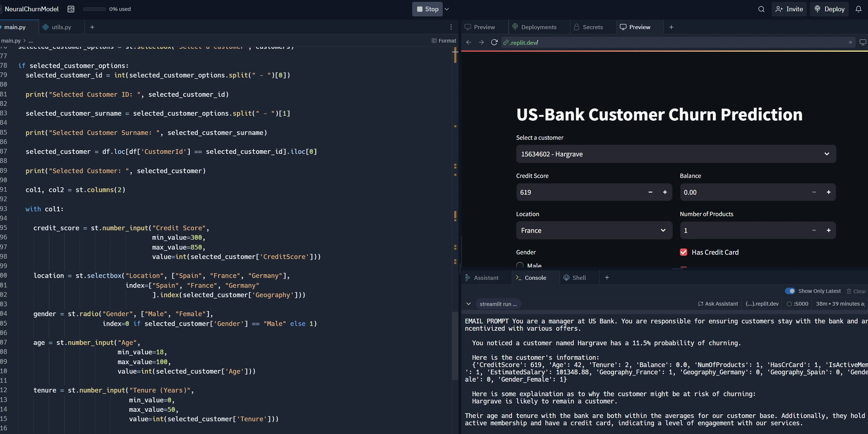Increase the Balance value
The width and height of the screenshot is (868, 434).
829,192
